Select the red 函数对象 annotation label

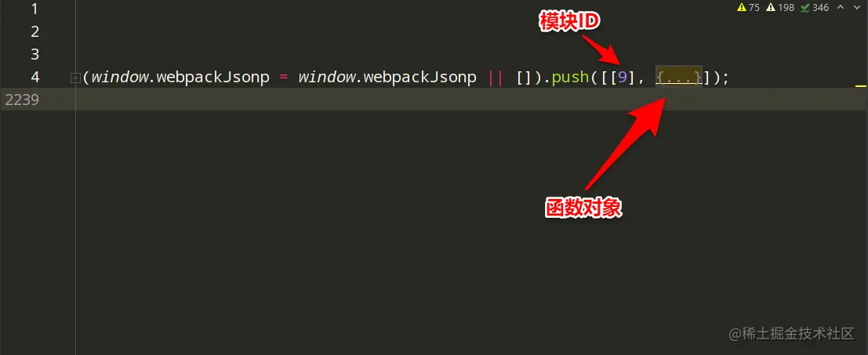(x=583, y=208)
